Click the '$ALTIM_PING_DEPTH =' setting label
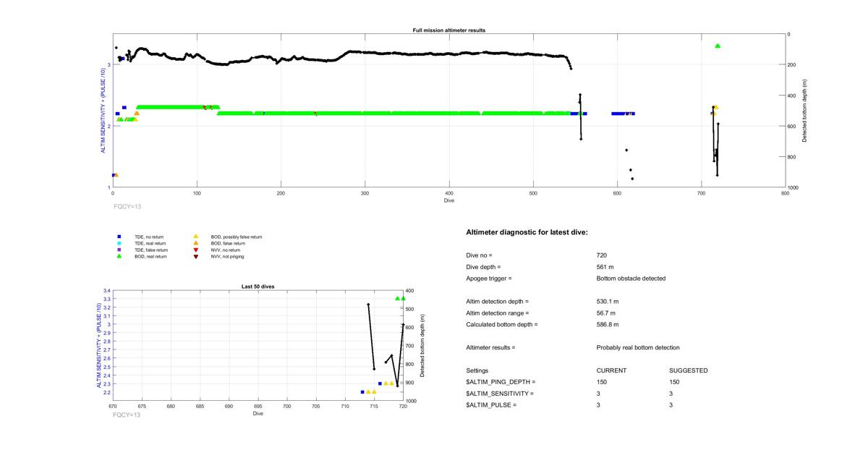The height and width of the screenshot is (450, 868). 501,382
